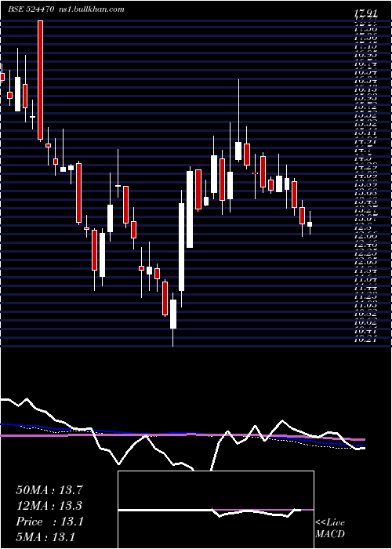This screenshot has height=549, width=392.
Task: Select the 50MA : 13.7 value
Action: coord(49,490)
